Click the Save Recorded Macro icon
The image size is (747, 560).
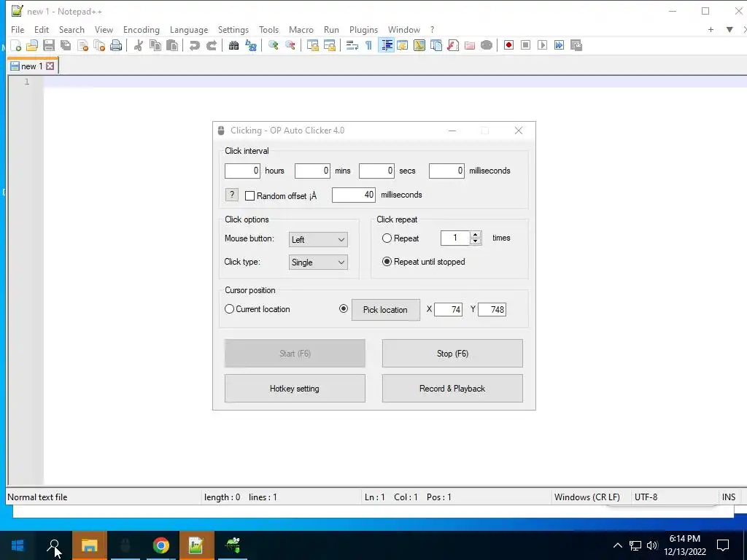tap(576, 45)
